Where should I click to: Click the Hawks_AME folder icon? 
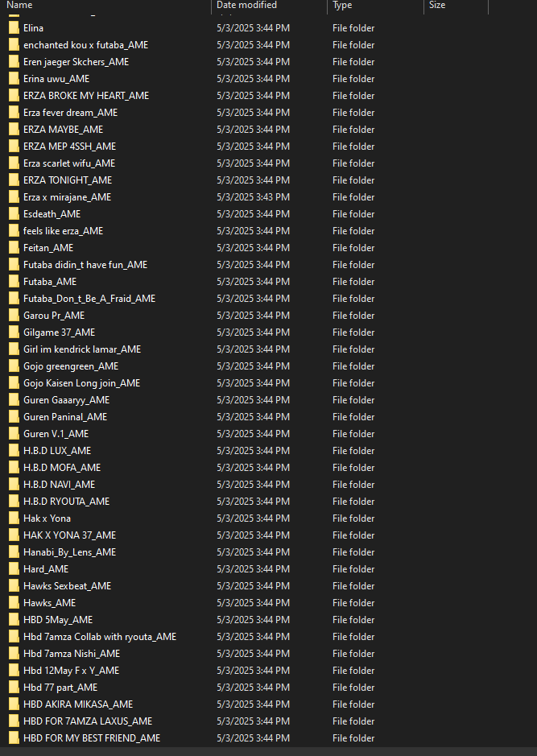point(14,603)
